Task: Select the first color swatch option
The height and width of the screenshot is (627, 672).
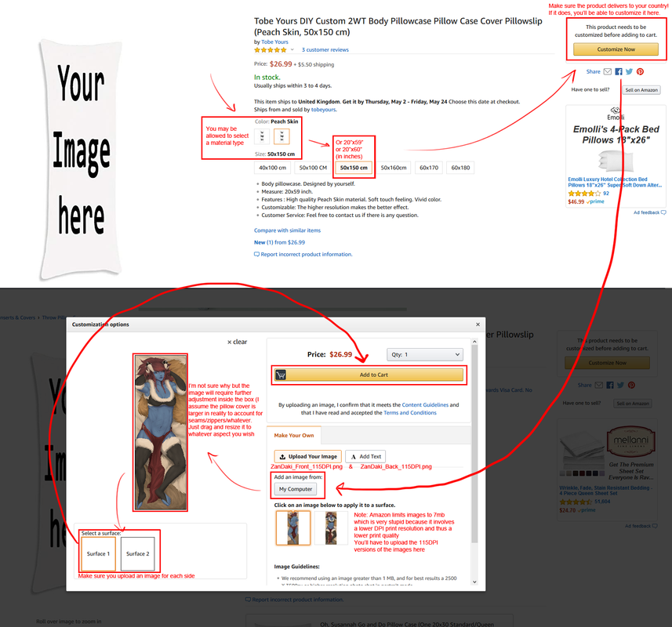Action: (262, 136)
